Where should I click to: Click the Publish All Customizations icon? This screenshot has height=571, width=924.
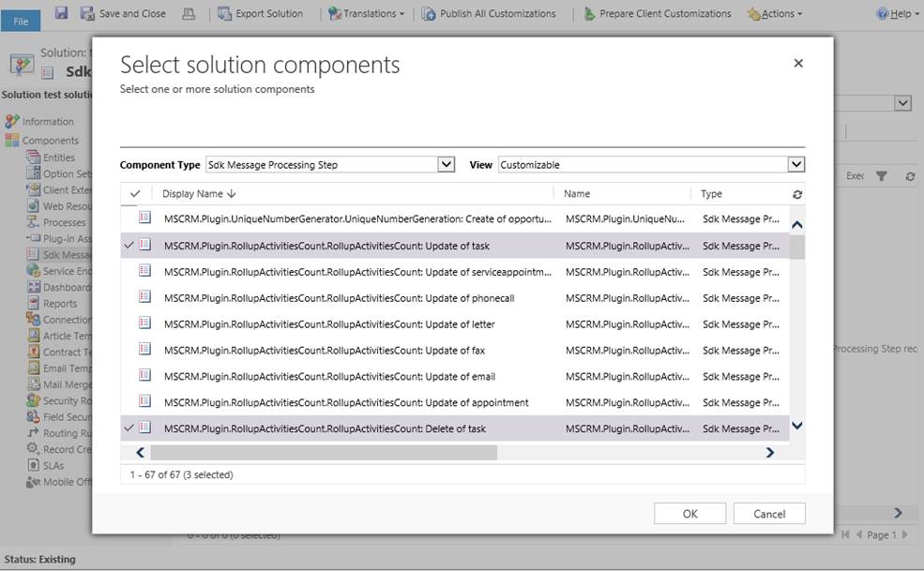[x=429, y=13]
